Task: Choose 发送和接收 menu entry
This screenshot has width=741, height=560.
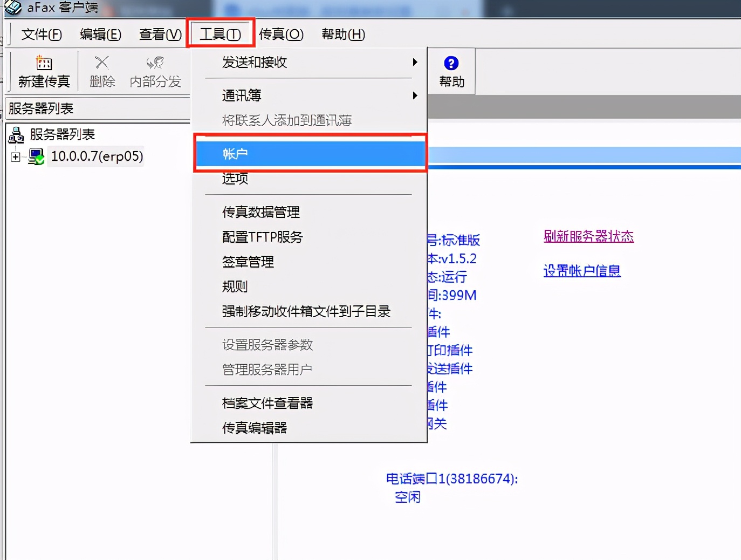Action: coord(309,63)
